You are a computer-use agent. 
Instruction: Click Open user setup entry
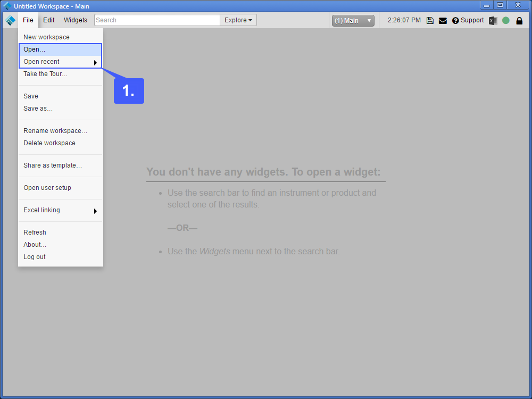[61, 188]
